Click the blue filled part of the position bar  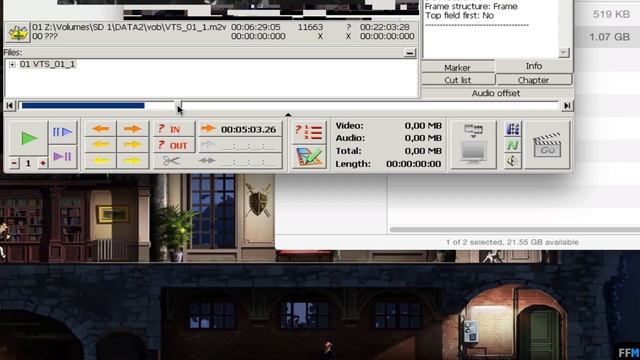tap(83, 106)
